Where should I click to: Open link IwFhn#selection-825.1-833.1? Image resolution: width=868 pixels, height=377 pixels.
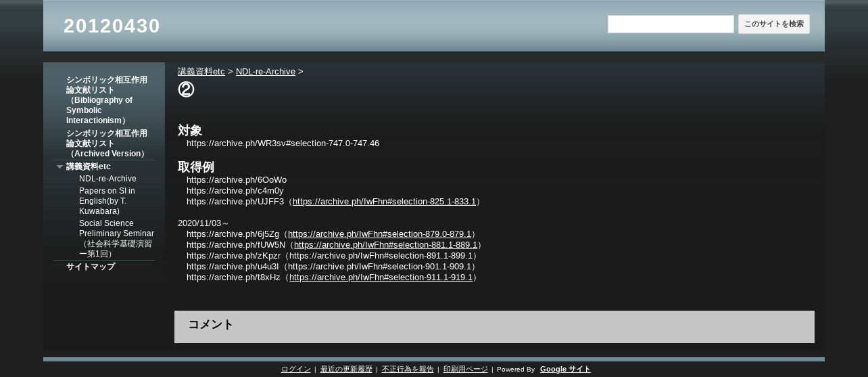click(x=384, y=202)
